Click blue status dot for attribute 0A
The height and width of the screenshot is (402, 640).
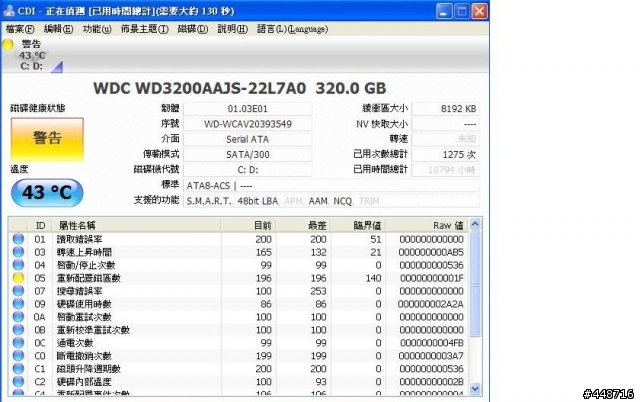18,317
